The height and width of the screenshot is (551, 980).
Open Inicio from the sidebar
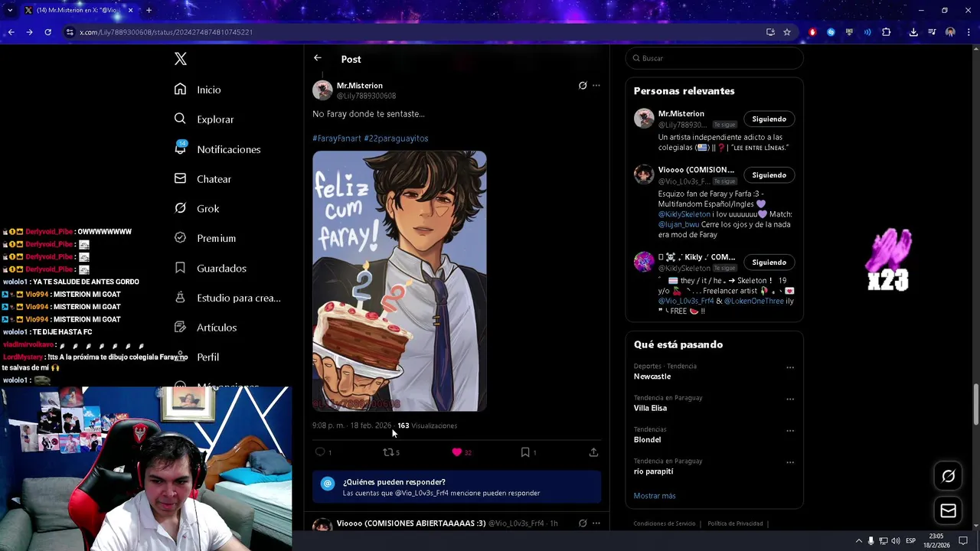pyautogui.click(x=198, y=90)
